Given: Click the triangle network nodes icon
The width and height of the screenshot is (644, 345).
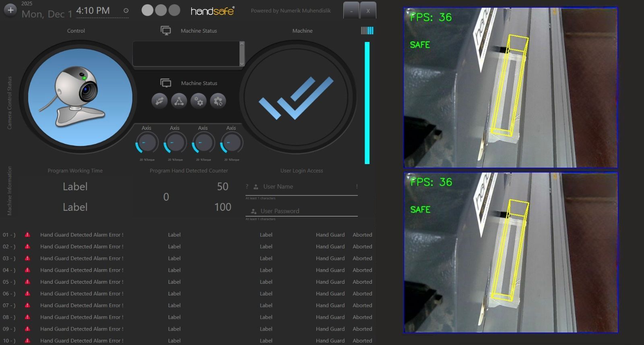Looking at the screenshot, I should tap(179, 101).
